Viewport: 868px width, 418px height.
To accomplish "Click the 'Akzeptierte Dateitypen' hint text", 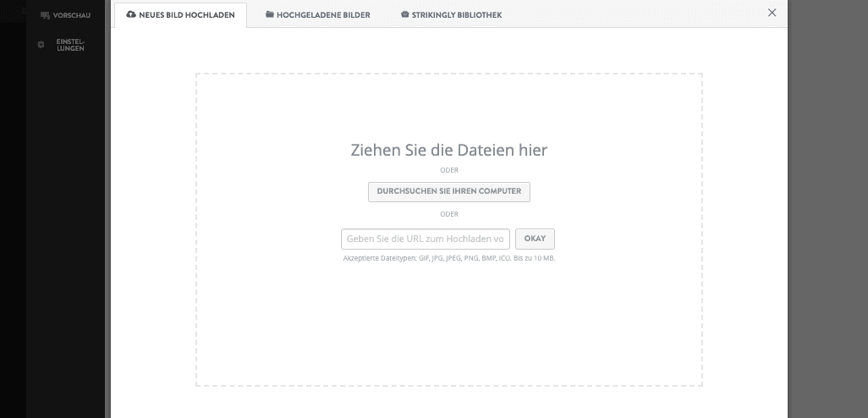I will [449, 258].
